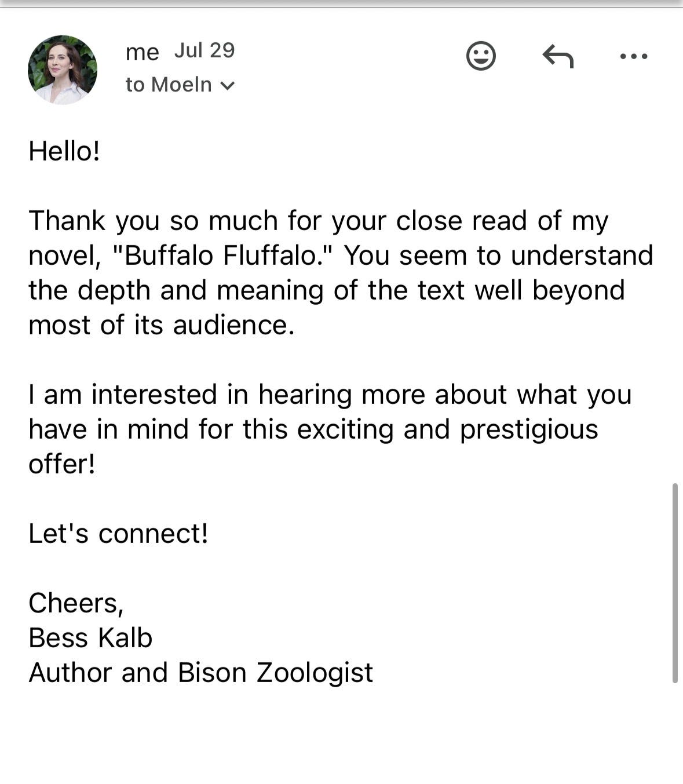Click the novel title "Buffalo Fluffalo."
The height and width of the screenshot is (784, 683).
pyautogui.click(x=225, y=256)
